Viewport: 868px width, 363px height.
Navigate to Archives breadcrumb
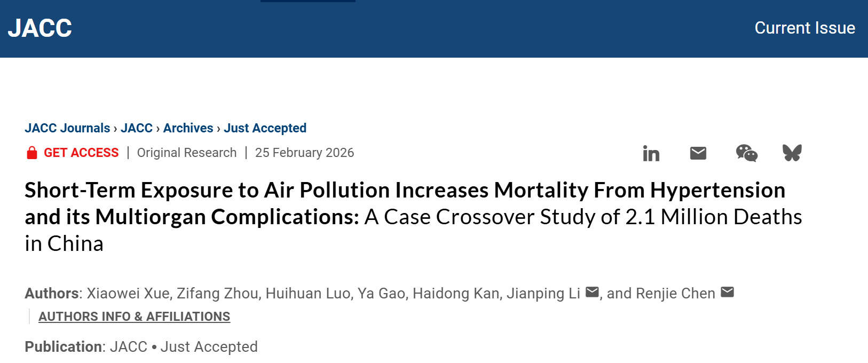(188, 128)
